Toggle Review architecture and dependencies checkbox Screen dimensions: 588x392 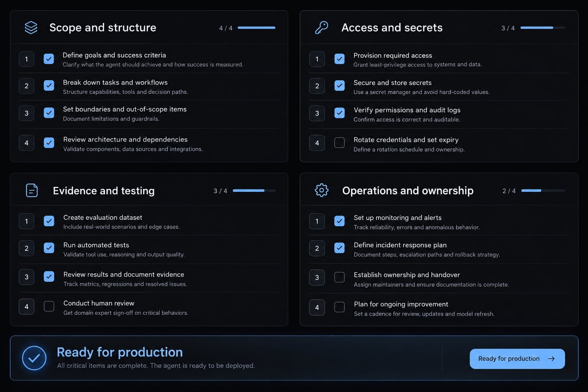(x=49, y=143)
